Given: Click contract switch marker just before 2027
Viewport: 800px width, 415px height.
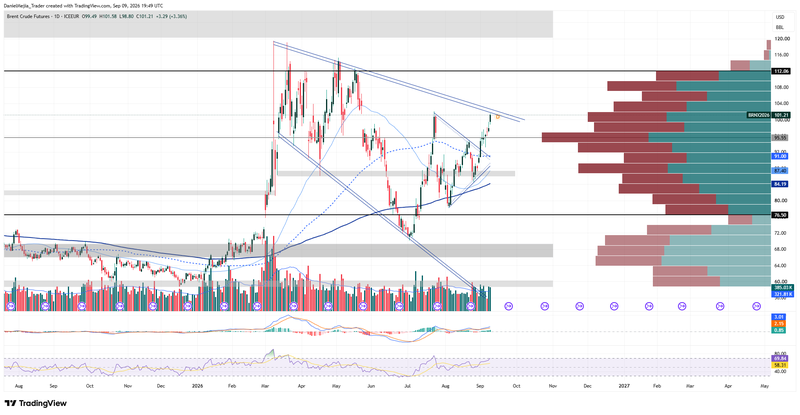Looking at the screenshot, I should (x=614, y=306).
